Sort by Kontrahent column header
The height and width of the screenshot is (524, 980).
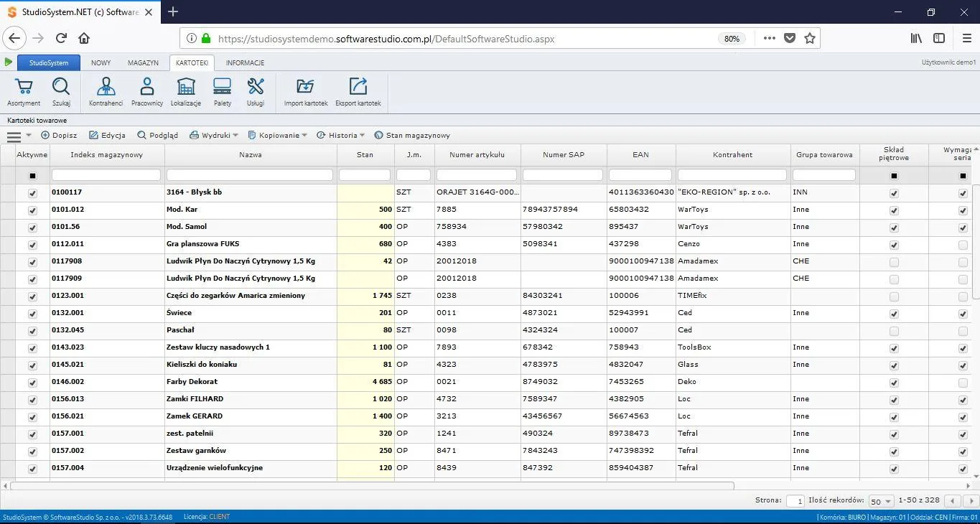733,154
